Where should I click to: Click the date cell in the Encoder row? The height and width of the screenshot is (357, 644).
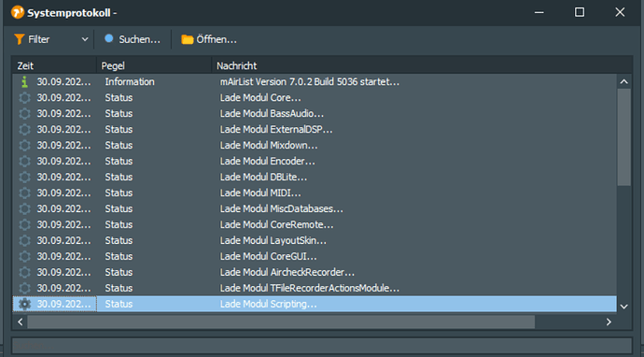tap(63, 162)
